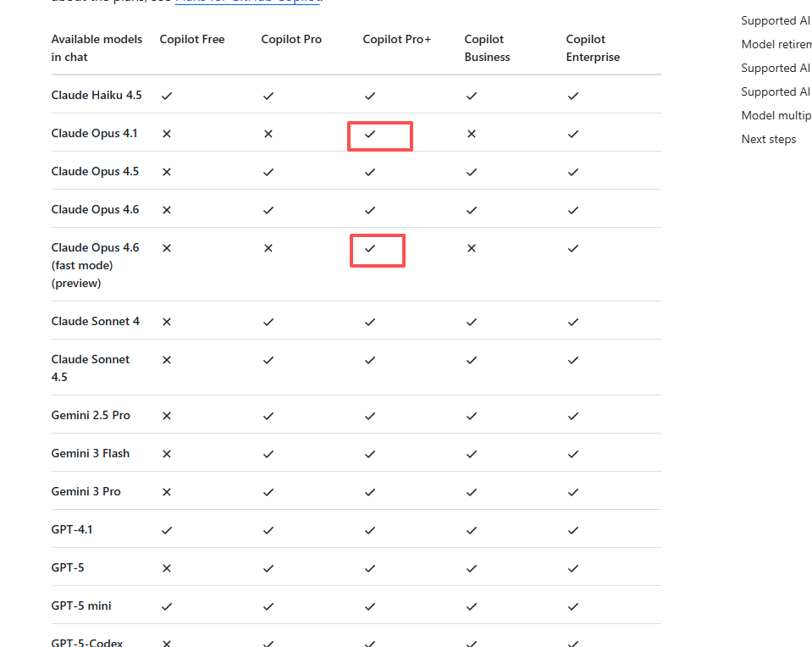
Task: Click Claude Sonnet 4 X mark under Copilot Free
Action: pos(167,322)
